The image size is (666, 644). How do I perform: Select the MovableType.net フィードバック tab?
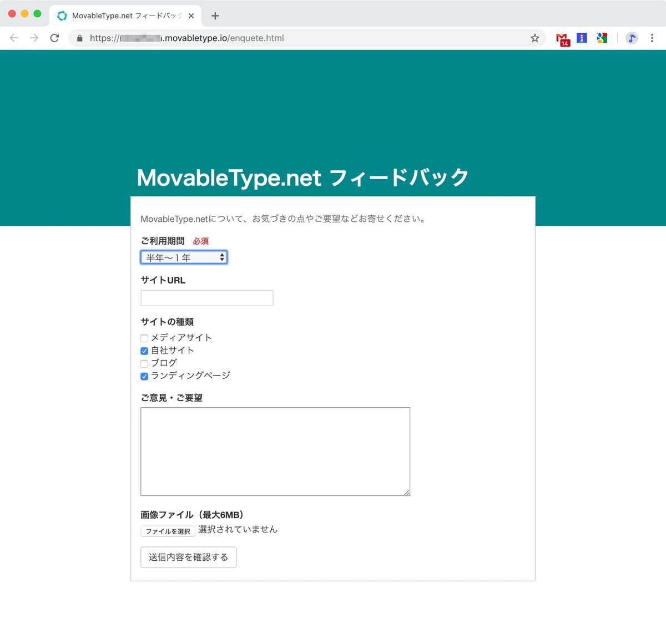[125, 16]
